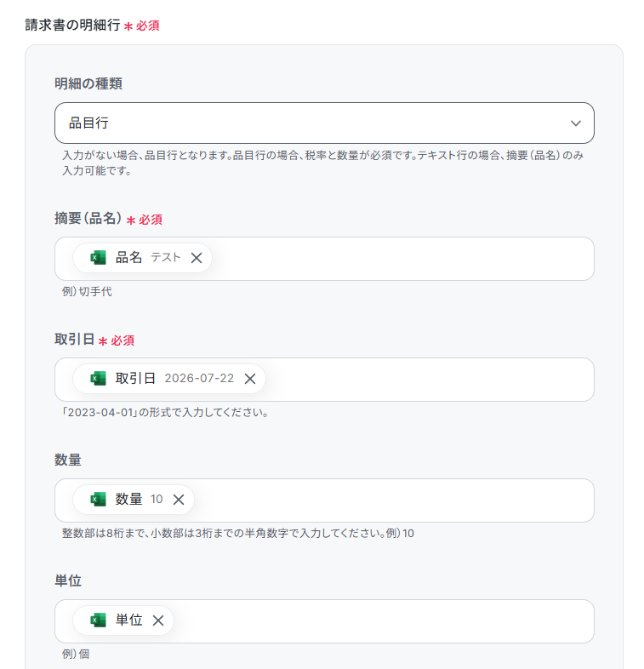Remove the 取引日 2026-07-22 tag
The height and width of the screenshot is (669, 644).
point(250,379)
